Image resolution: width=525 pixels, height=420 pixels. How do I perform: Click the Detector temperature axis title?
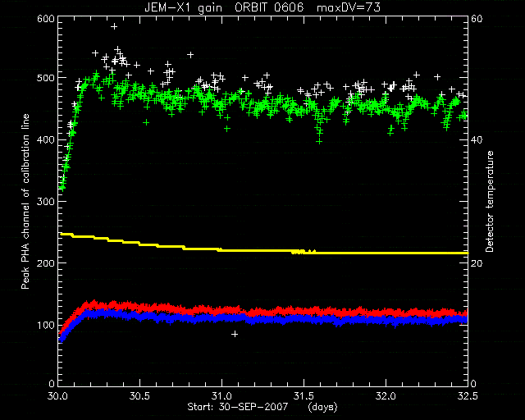coord(490,201)
